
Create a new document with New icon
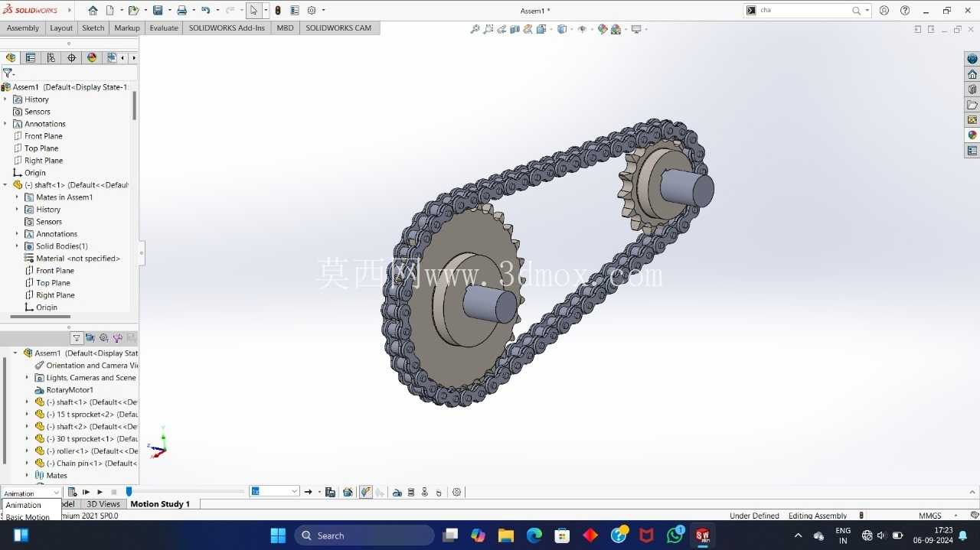click(110, 11)
